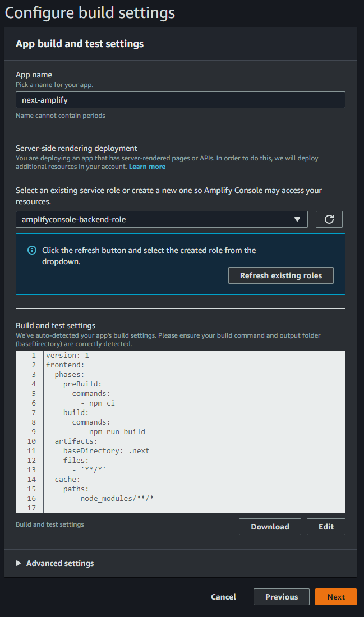The image size is (364, 617).
Task: Proceed with the orange Next button
Action: point(335,597)
